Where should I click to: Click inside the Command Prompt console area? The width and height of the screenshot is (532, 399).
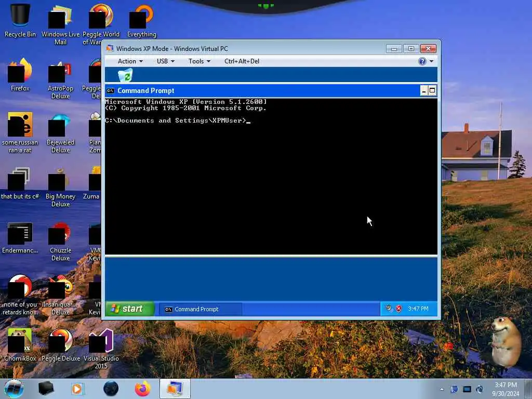(271, 177)
